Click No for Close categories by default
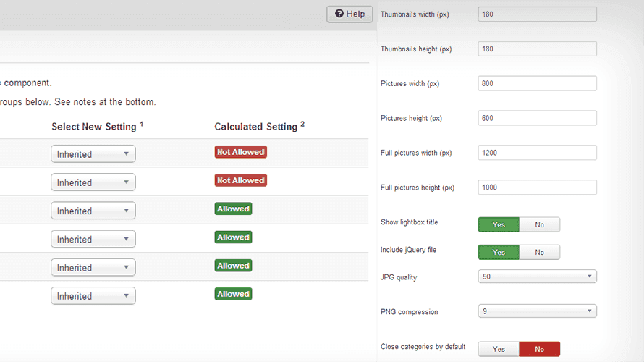Viewport: 644px width, 362px height. coord(539,349)
